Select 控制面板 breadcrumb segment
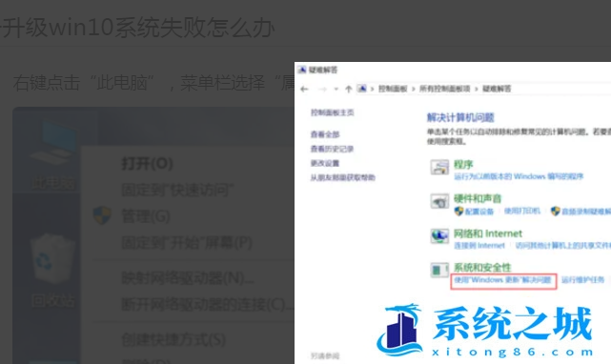The height and width of the screenshot is (364, 611). [393, 89]
